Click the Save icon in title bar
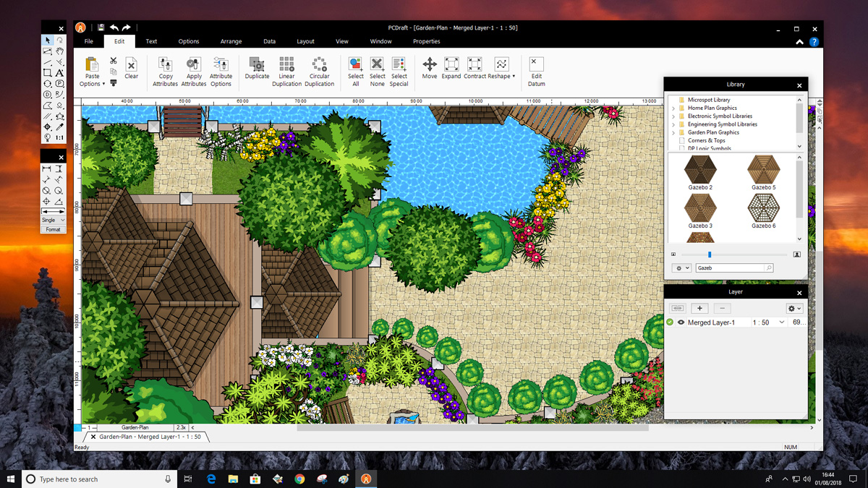 pyautogui.click(x=101, y=27)
